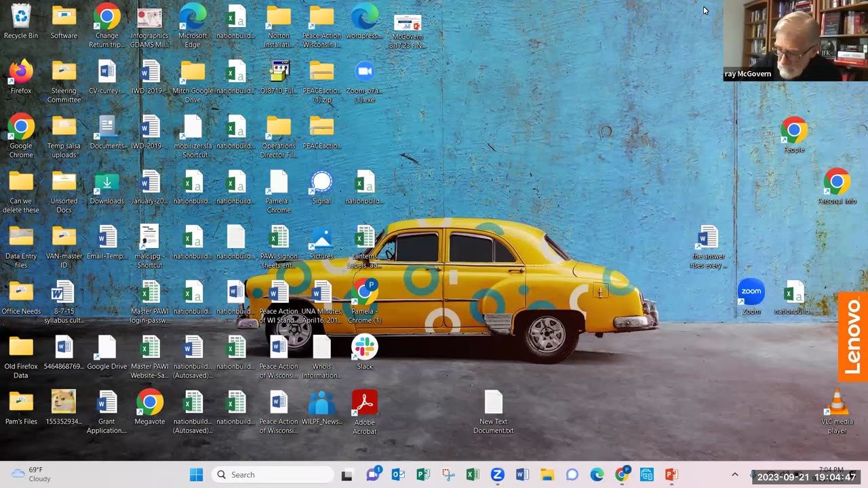Select the Adobe Acrobat desktop icon
Image resolution: width=868 pixels, height=488 pixels.
point(365,412)
